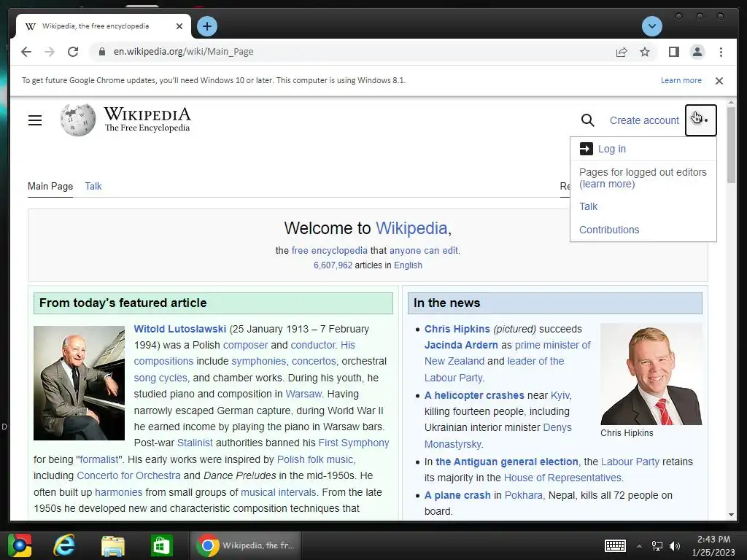Viewport: 747px width, 560px height.
Task: Click the learn more link in dropdown
Action: pyautogui.click(x=607, y=184)
